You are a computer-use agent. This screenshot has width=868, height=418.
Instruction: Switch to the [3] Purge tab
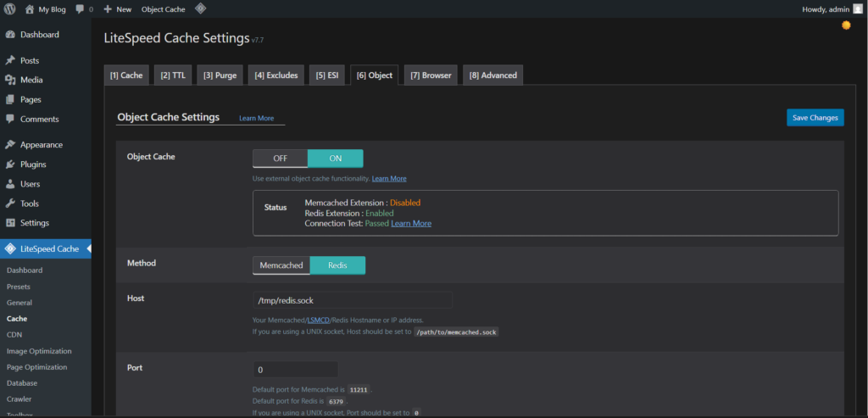220,75
